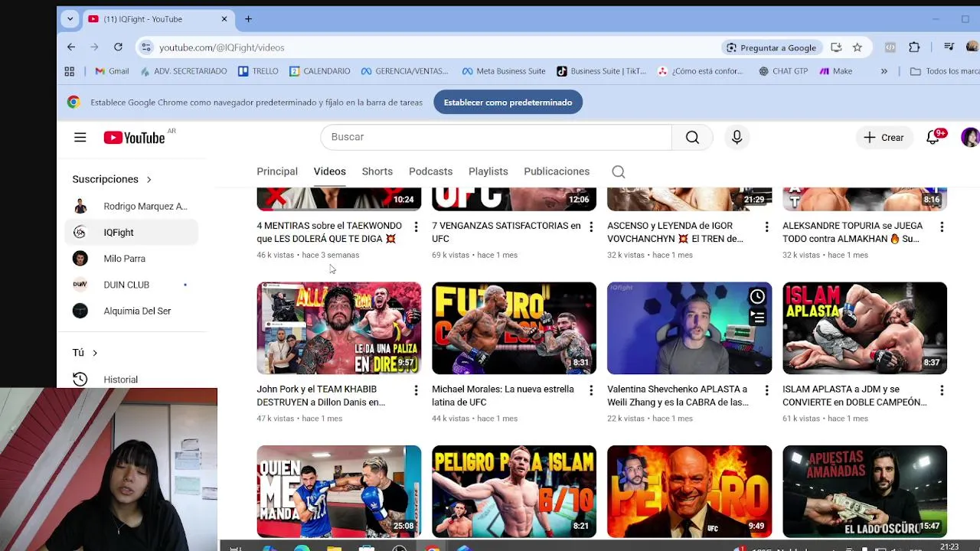Open the CALENDARIO bookmark
The width and height of the screenshot is (980, 551).
pyautogui.click(x=319, y=71)
